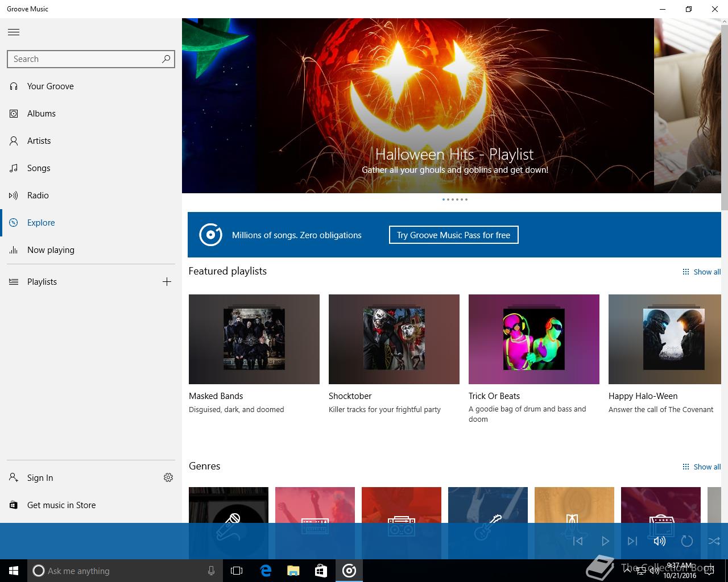Click the Store bag icon in sidebar
Screen dimensions: 728x582
(x=14, y=505)
